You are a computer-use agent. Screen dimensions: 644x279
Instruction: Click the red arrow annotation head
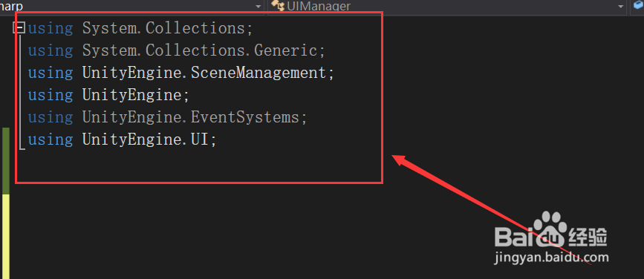(x=402, y=160)
